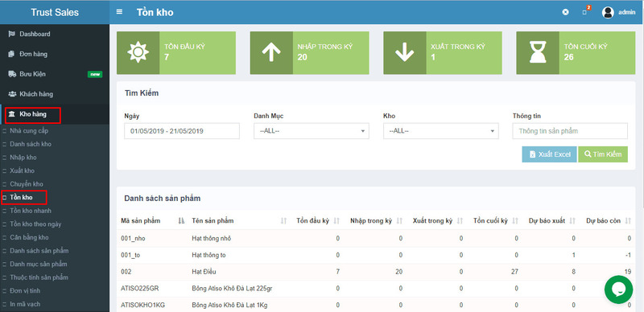
Task: Click product code ATISO225GR
Action: [139, 289]
